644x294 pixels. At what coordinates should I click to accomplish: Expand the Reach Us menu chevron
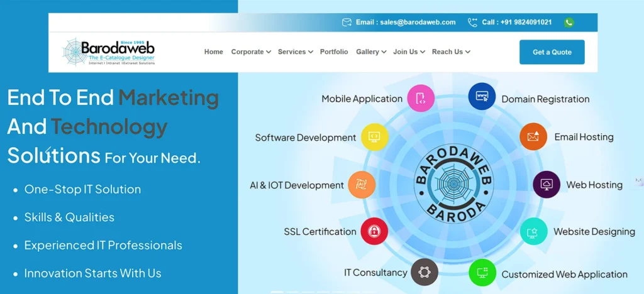coord(468,52)
